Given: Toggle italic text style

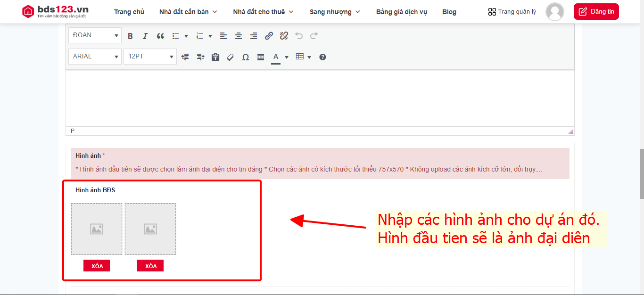Looking at the screenshot, I should tap(145, 36).
